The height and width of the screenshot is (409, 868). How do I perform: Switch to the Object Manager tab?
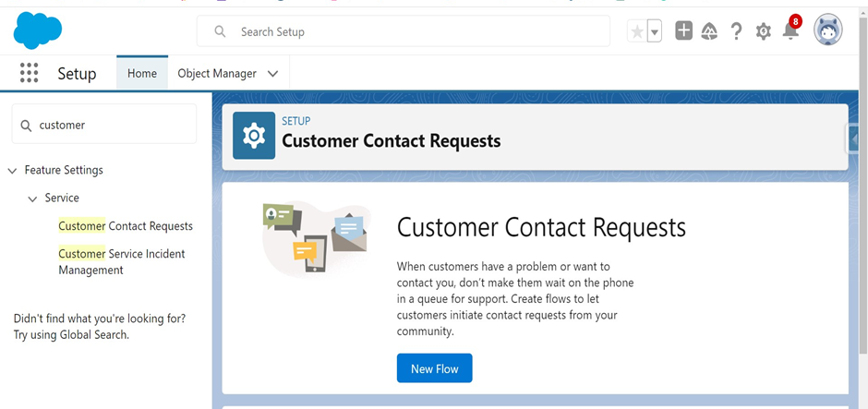point(217,74)
